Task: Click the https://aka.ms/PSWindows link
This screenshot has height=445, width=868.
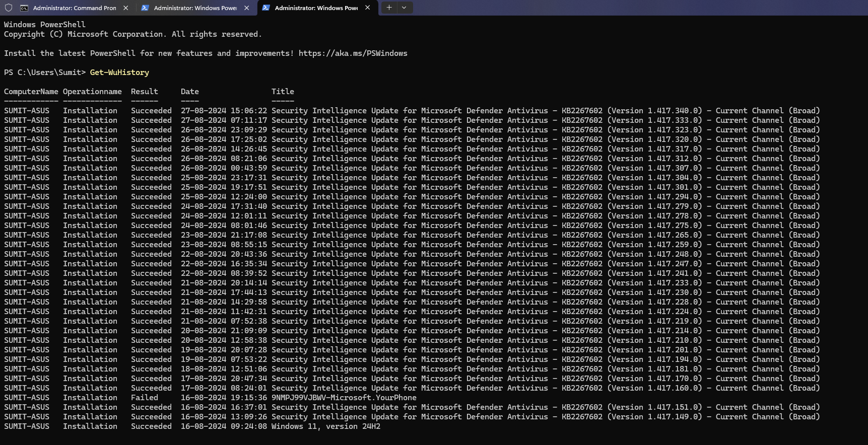Action: [353, 53]
